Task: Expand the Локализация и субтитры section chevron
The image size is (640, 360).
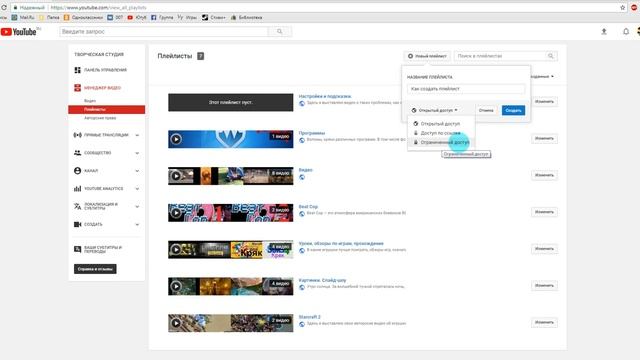Action: coord(137,207)
